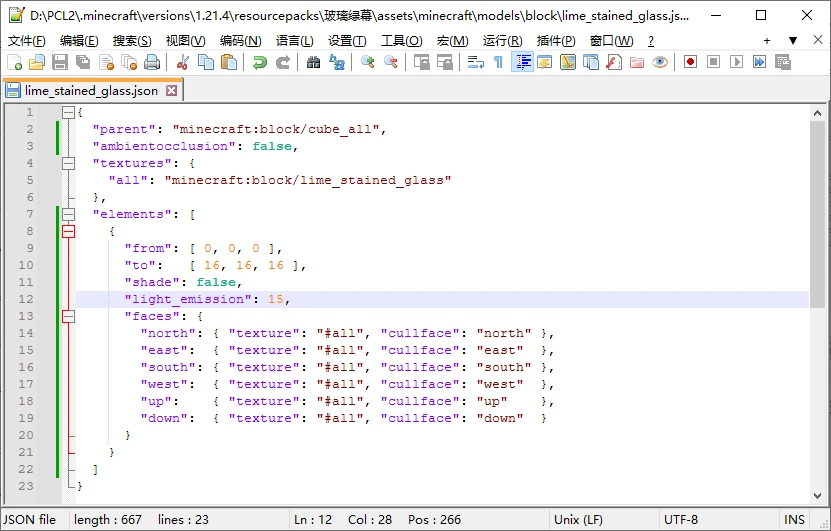Click Unix (LF) in the status bar

pos(578,520)
